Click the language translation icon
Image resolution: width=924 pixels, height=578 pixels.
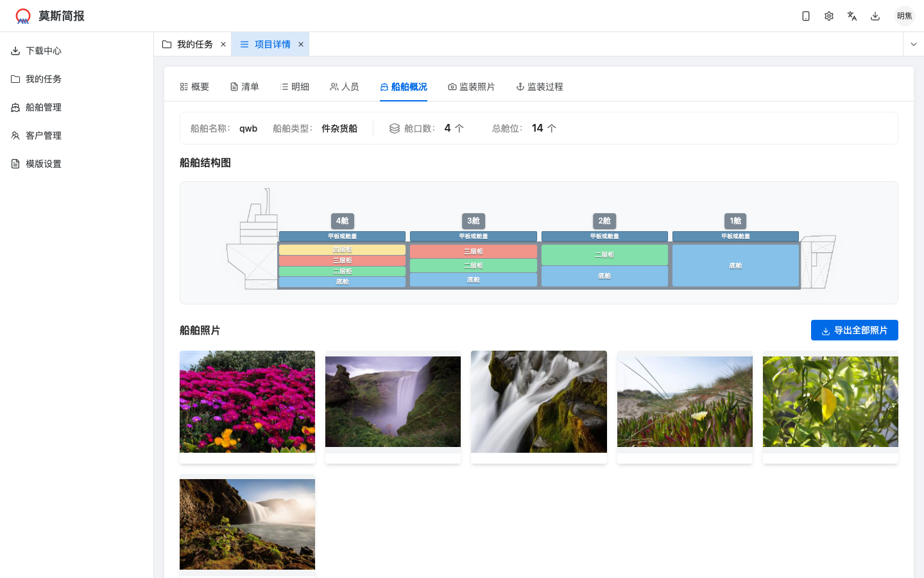tap(852, 16)
